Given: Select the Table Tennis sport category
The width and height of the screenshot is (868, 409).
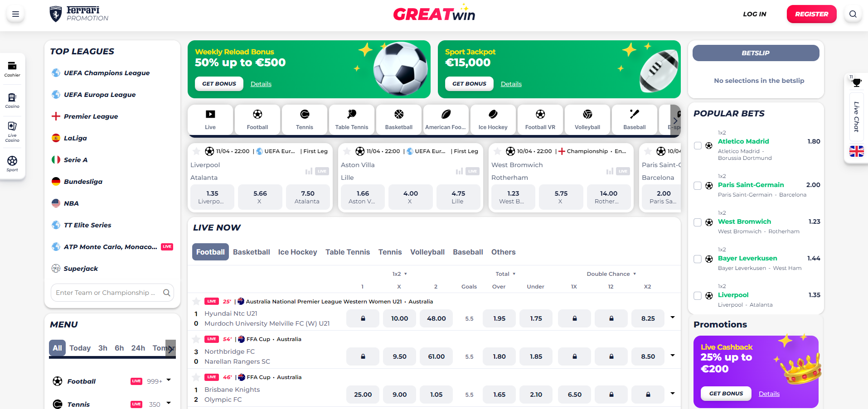Looking at the screenshot, I should (x=351, y=119).
